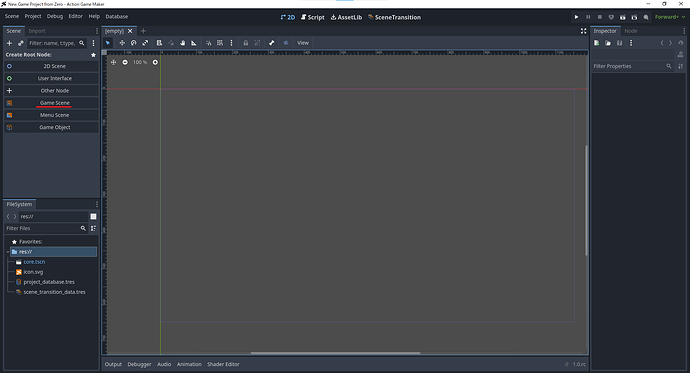The height and width of the screenshot is (373, 690).
Task: Switch to the 2D workspace
Action: tap(288, 17)
